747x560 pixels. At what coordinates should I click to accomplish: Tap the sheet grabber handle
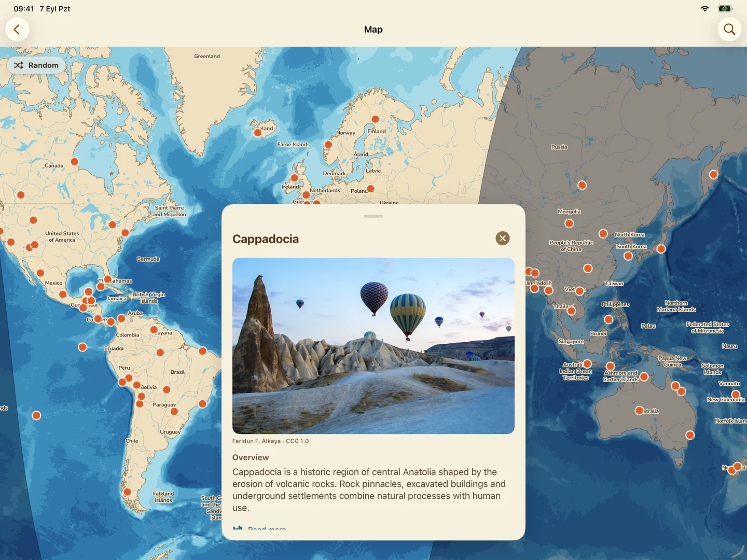[374, 216]
